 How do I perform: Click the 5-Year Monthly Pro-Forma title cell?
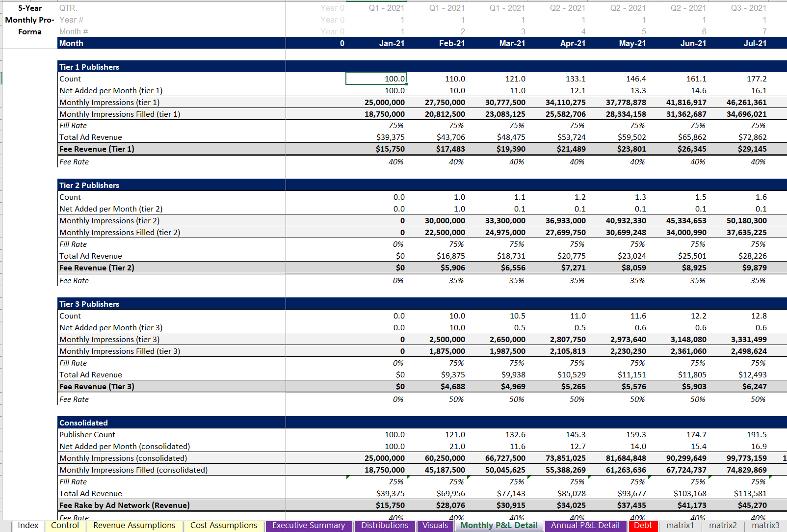click(30, 20)
